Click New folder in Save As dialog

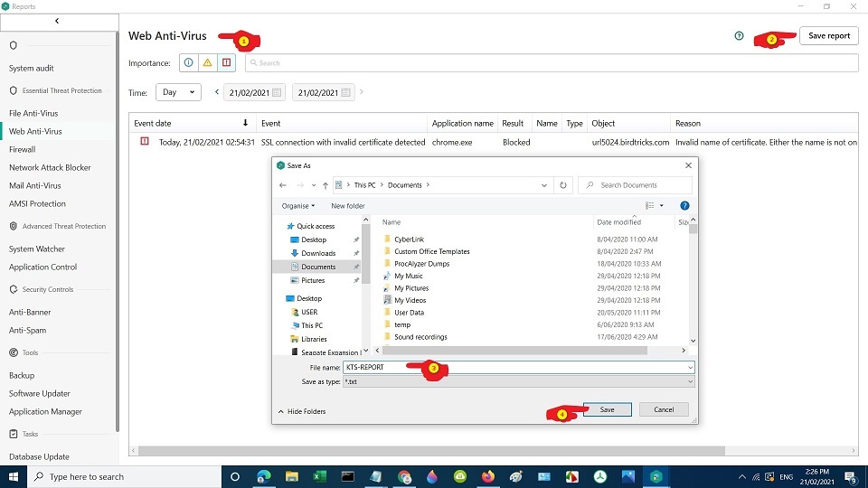(x=347, y=206)
